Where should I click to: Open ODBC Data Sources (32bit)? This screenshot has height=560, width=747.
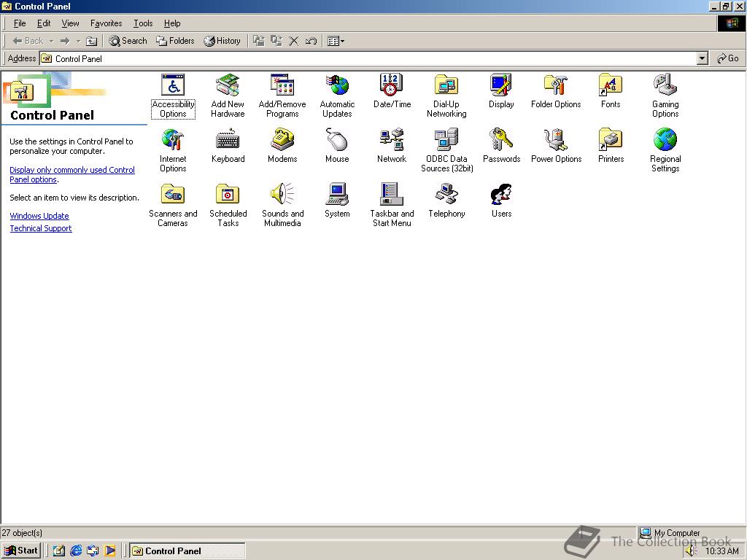[446, 139]
